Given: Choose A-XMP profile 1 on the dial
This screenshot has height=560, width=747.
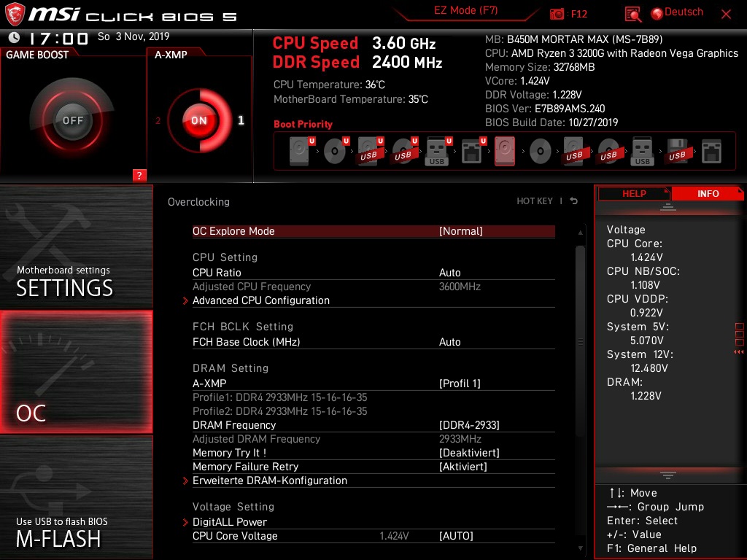Looking at the screenshot, I should (241, 120).
